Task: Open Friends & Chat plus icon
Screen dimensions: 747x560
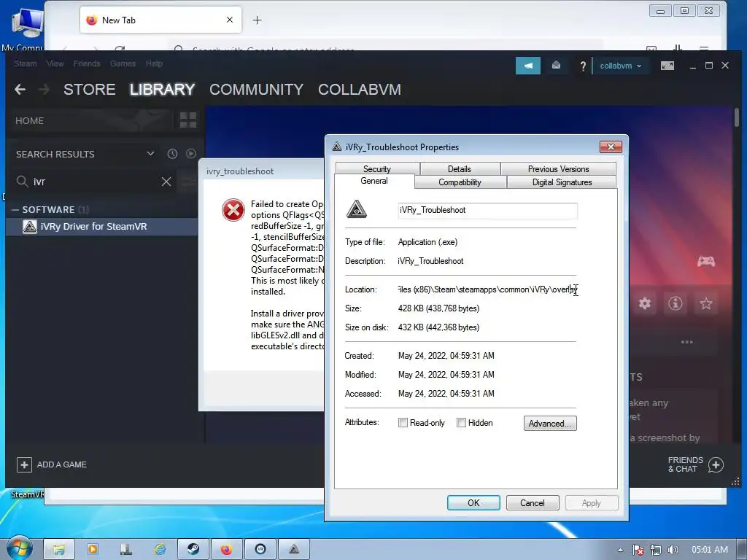Action: (716, 464)
